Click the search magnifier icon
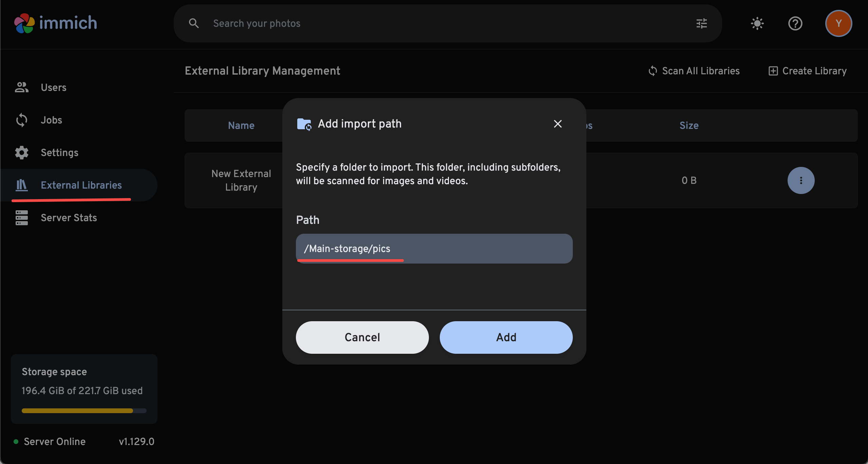Viewport: 868px width, 464px height. point(194,23)
